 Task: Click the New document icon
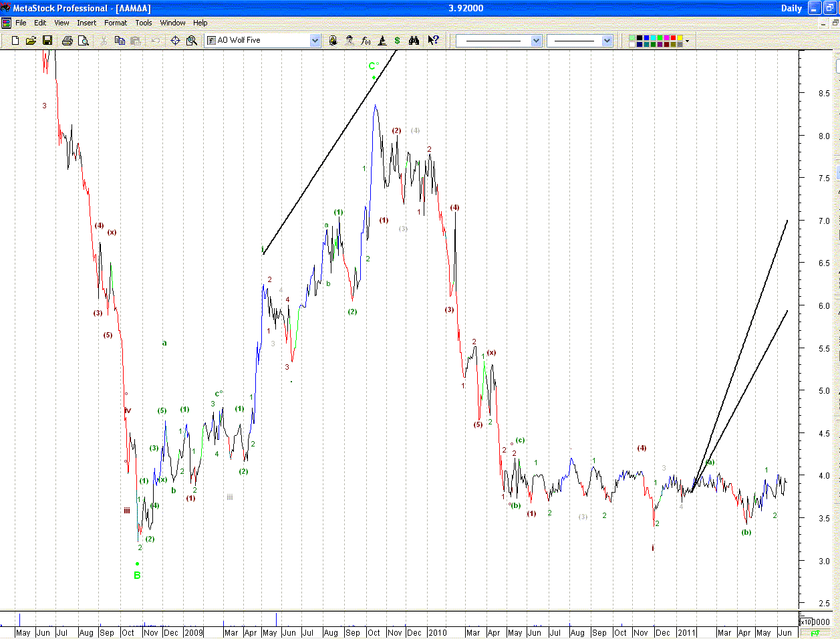click(16, 41)
